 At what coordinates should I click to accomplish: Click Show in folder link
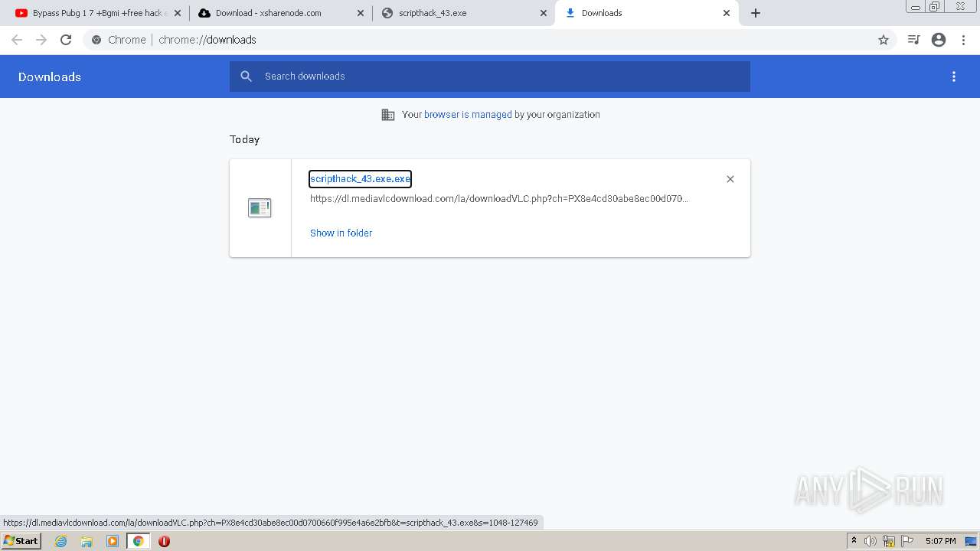point(341,233)
